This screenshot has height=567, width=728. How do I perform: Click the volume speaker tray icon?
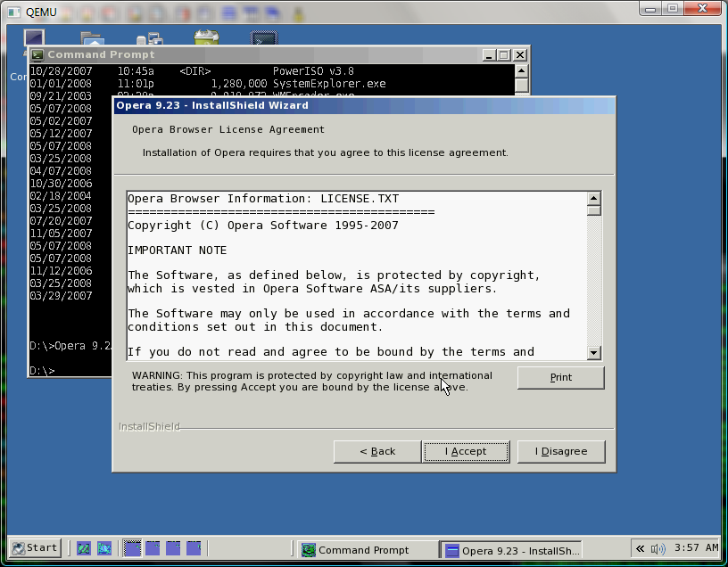pos(658,549)
